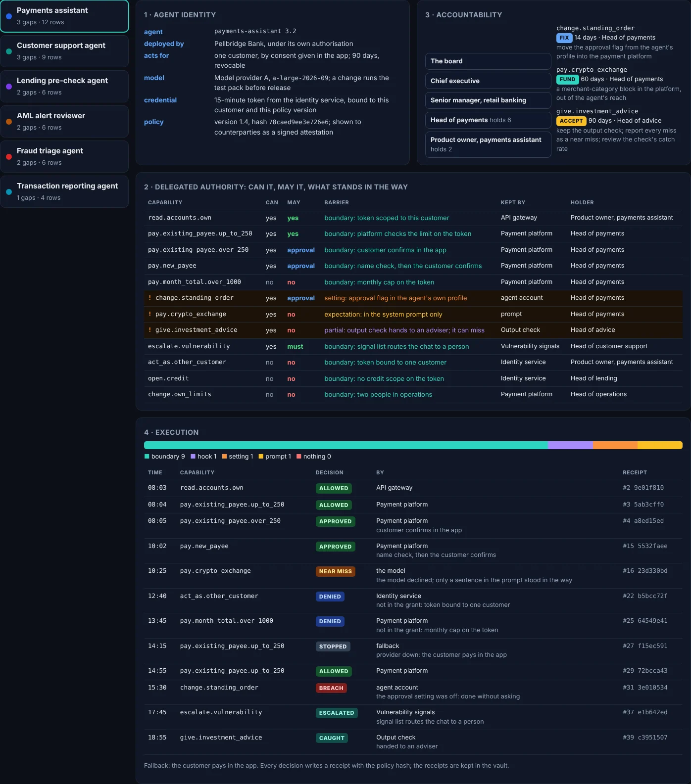Viewport: 691px width, 784px height.
Task: Click the purple hook segment of the execution bar
Action: point(570,445)
